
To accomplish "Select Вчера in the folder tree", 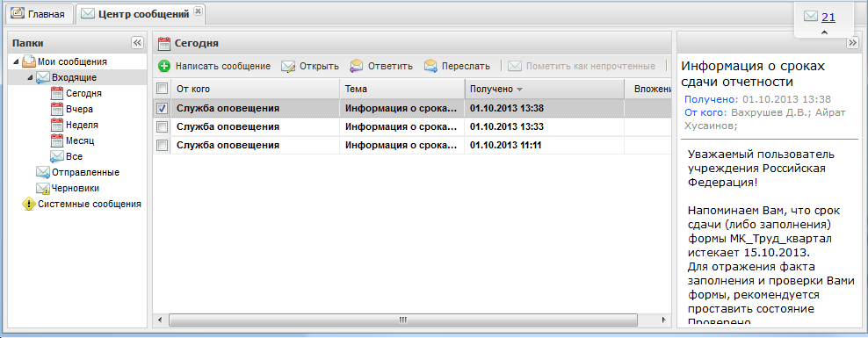I will (x=79, y=109).
